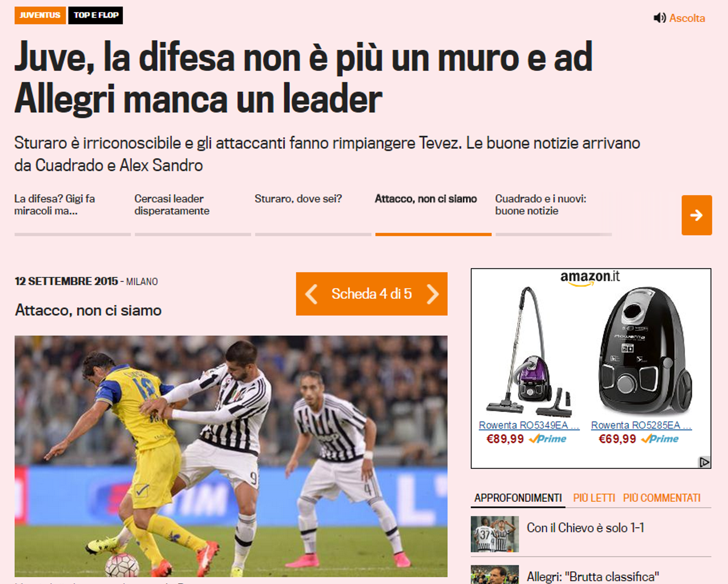Open the JUVENTUS orange tag

(40, 15)
